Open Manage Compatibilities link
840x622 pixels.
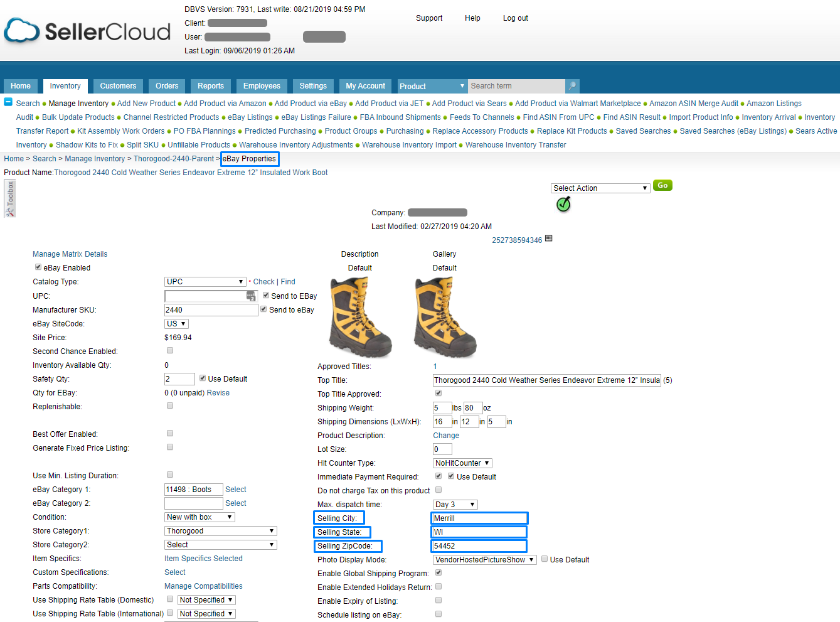tap(203, 586)
